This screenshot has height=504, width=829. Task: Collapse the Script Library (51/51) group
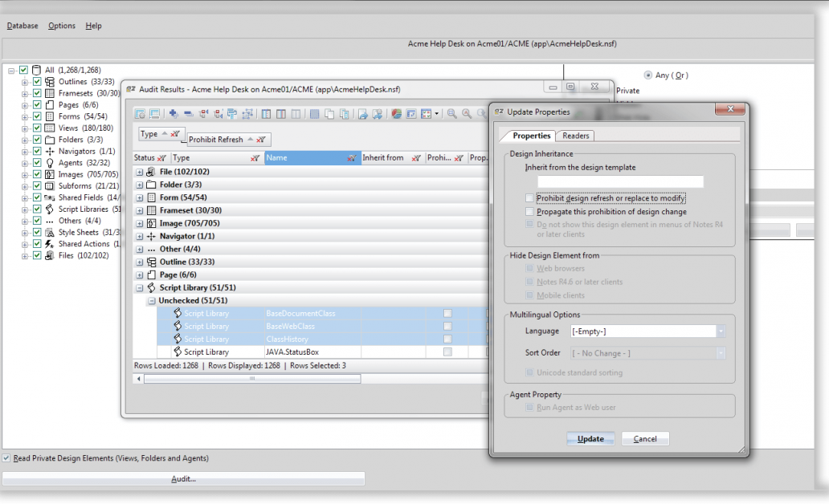(x=140, y=288)
